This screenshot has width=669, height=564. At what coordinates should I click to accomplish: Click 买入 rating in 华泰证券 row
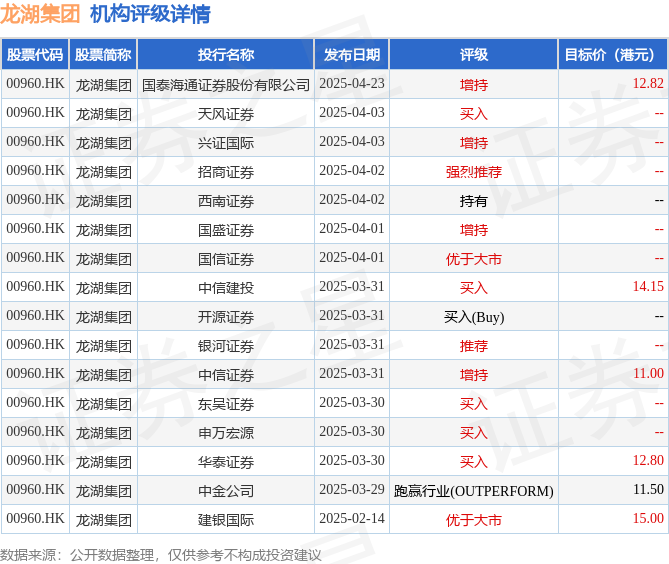474,462
